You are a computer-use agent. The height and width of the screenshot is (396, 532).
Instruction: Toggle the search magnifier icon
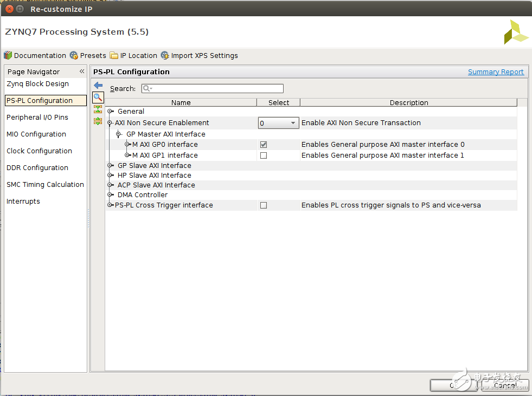[x=98, y=98]
